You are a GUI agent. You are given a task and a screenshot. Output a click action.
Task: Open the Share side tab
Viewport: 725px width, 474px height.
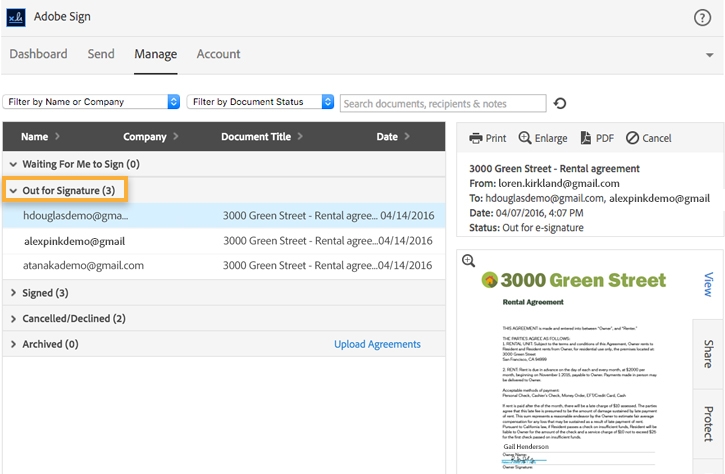(708, 353)
